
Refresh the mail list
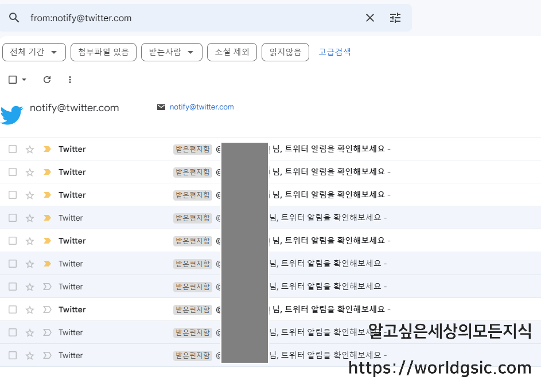pyautogui.click(x=47, y=80)
